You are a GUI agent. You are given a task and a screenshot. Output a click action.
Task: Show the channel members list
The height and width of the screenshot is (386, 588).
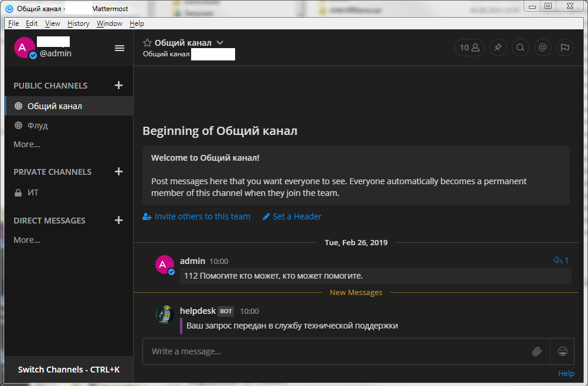(469, 48)
